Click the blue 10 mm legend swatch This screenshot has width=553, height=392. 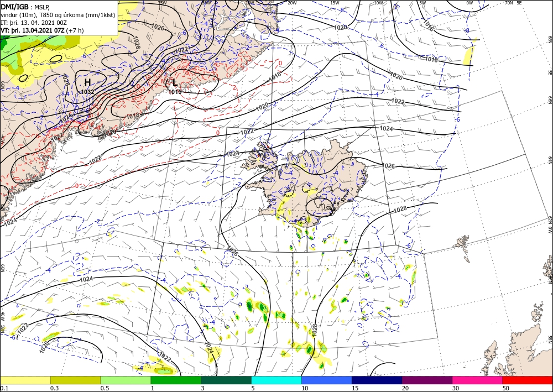click(x=327, y=380)
